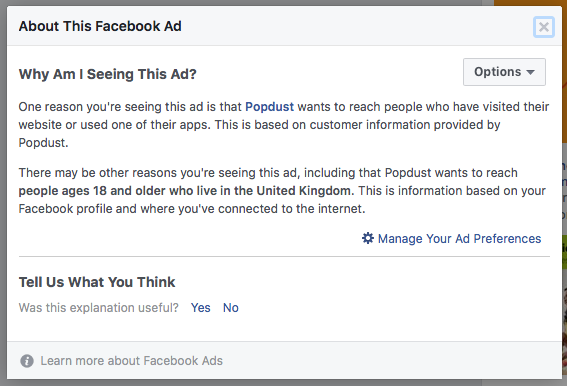Click the Why Am I Seeing This Ad heading

pos(108,74)
